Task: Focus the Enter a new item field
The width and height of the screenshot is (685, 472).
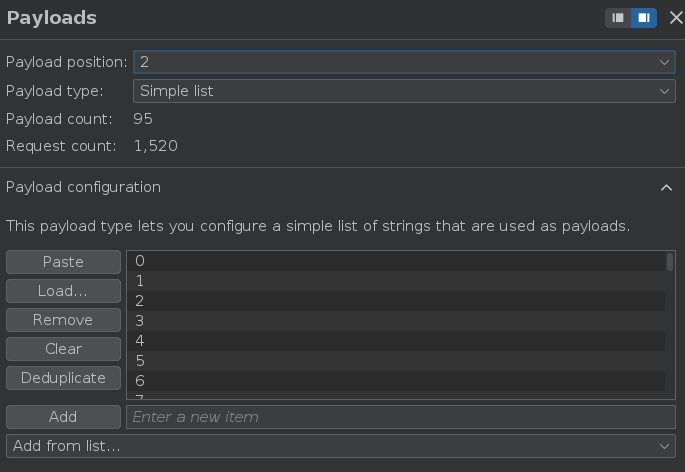Action: (x=400, y=417)
